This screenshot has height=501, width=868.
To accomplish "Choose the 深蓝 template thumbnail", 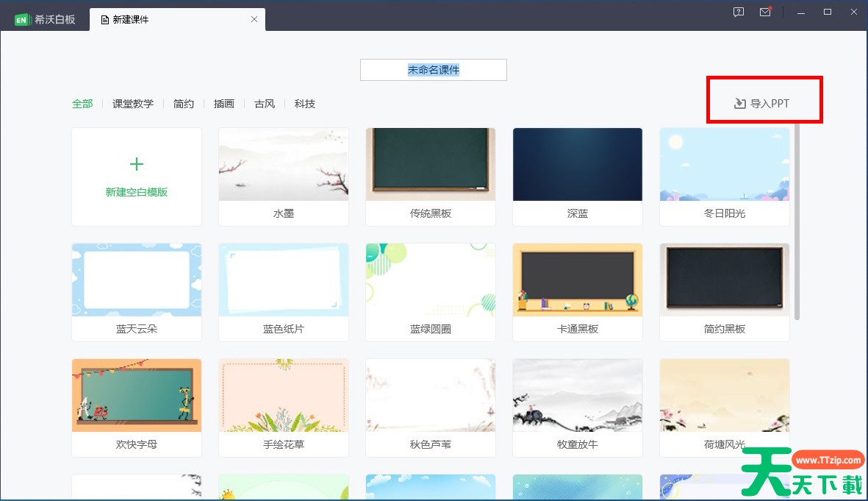I will 578,165.
